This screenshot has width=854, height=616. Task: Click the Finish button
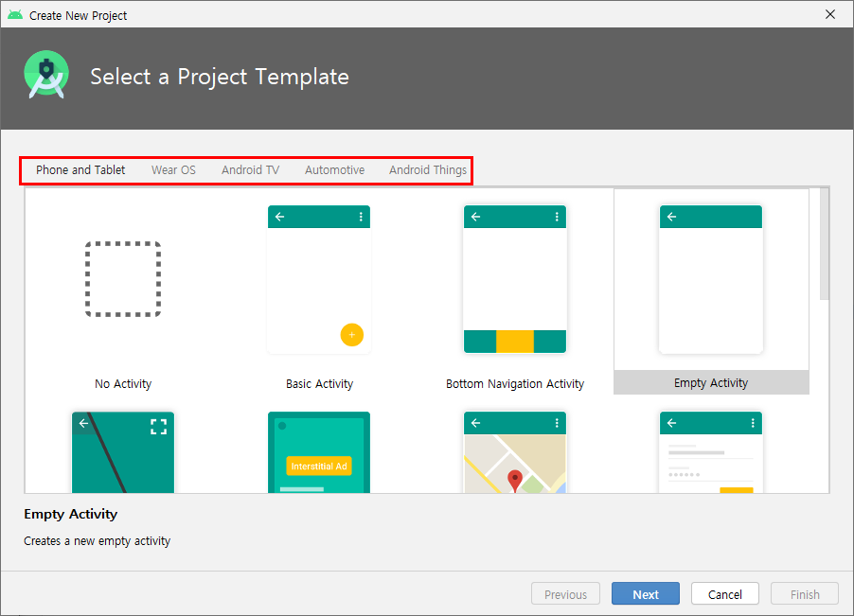(805, 593)
